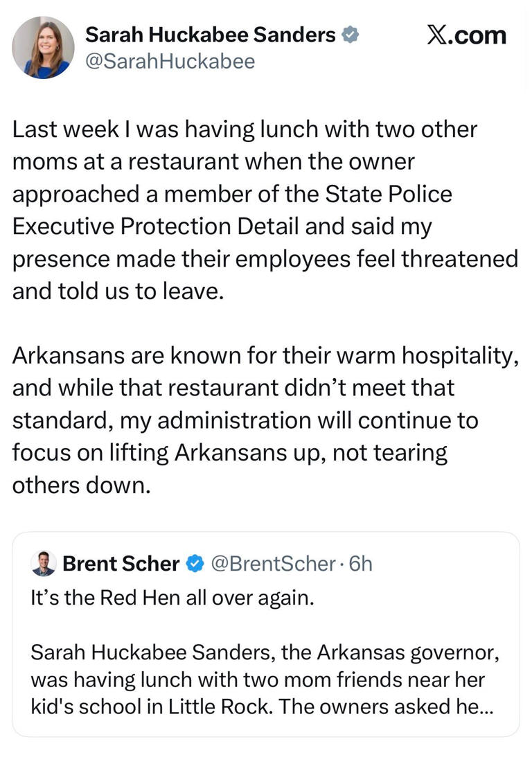Click the paragraph starting "Last week I was"
Viewport: 532px width, 757px height.
pos(265,210)
